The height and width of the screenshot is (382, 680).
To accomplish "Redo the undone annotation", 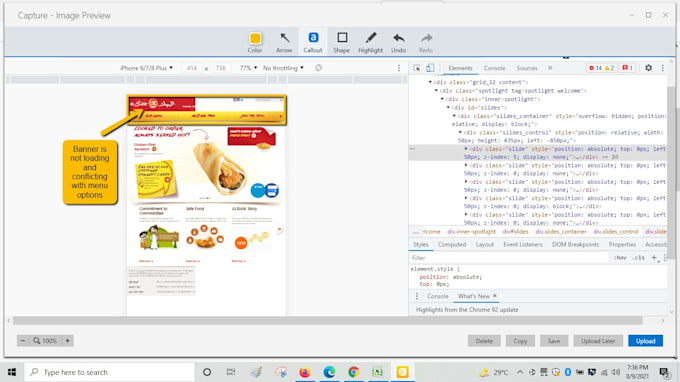I will click(x=426, y=42).
